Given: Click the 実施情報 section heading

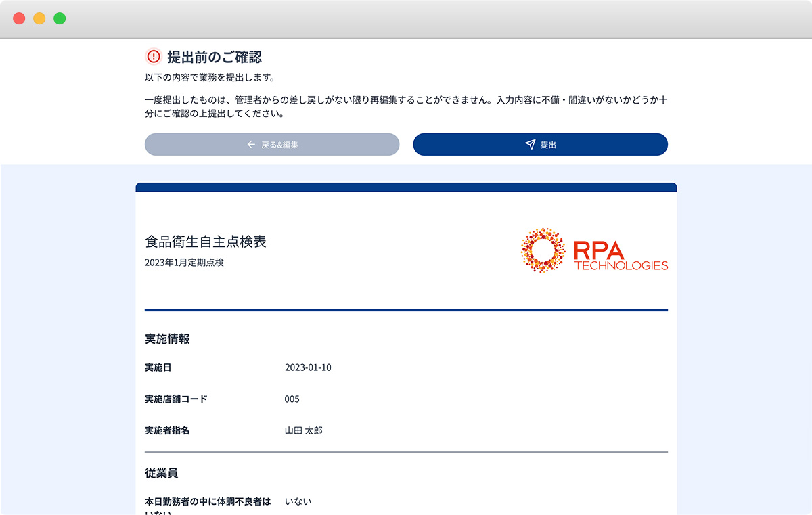Looking at the screenshot, I should 167,339.
